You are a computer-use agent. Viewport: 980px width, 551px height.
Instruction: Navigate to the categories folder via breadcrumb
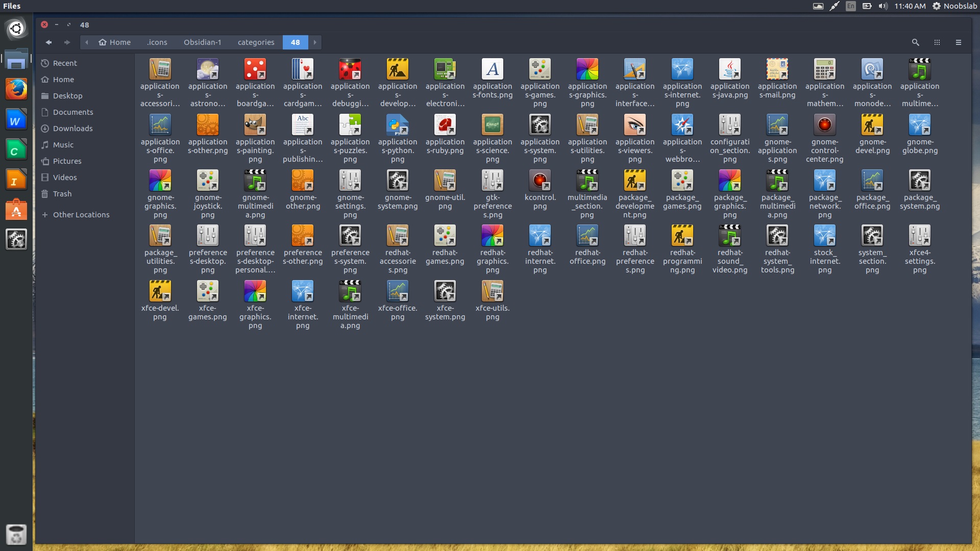[256, 42]
